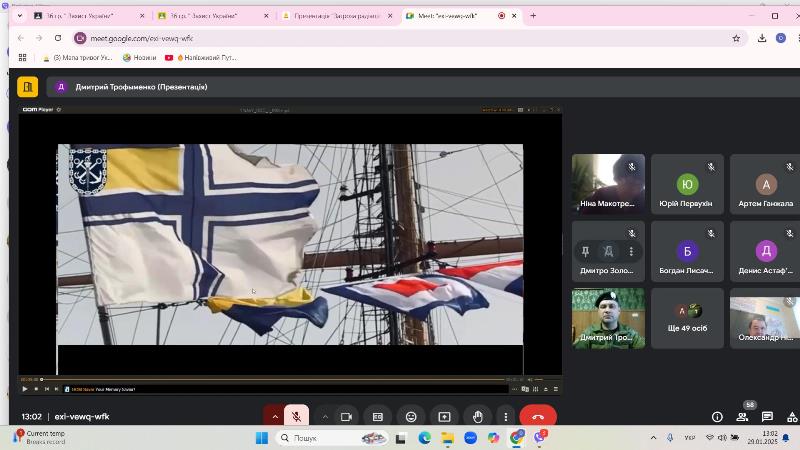This screenshot has width=800, height=450.
Task: Switch to the "Приміщення" browser tab
Action: coord(335,16)
